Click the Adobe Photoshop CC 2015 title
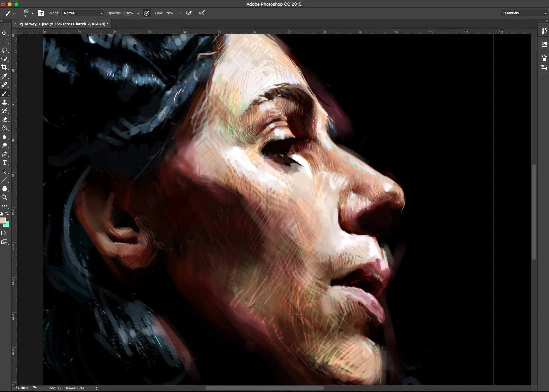Screen dimensions: 549x392 pyautogui.click(x=274, y=4)
